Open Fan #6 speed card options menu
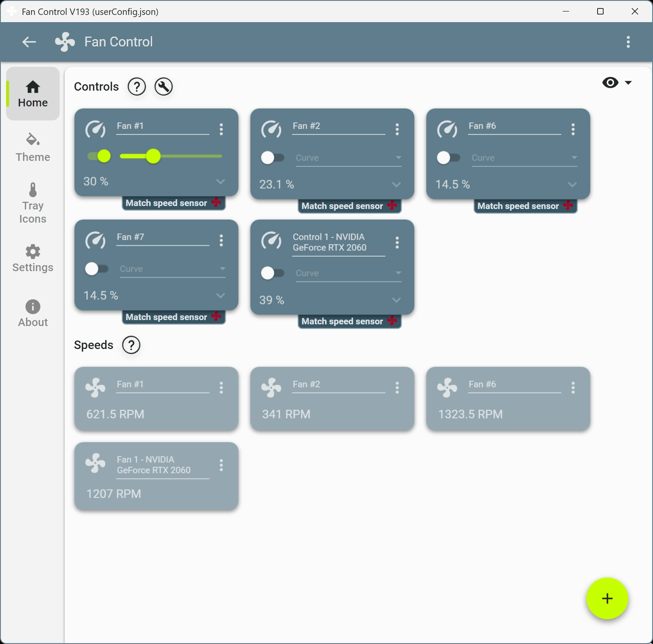 tap(573, 388)
